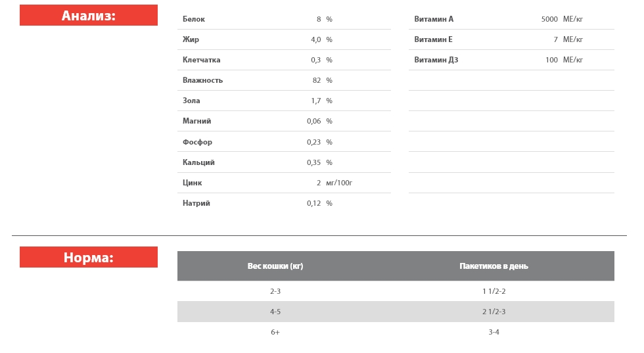Click the Влажность label
The height and width of the screenshot is (353, 644).
[202, 81]
